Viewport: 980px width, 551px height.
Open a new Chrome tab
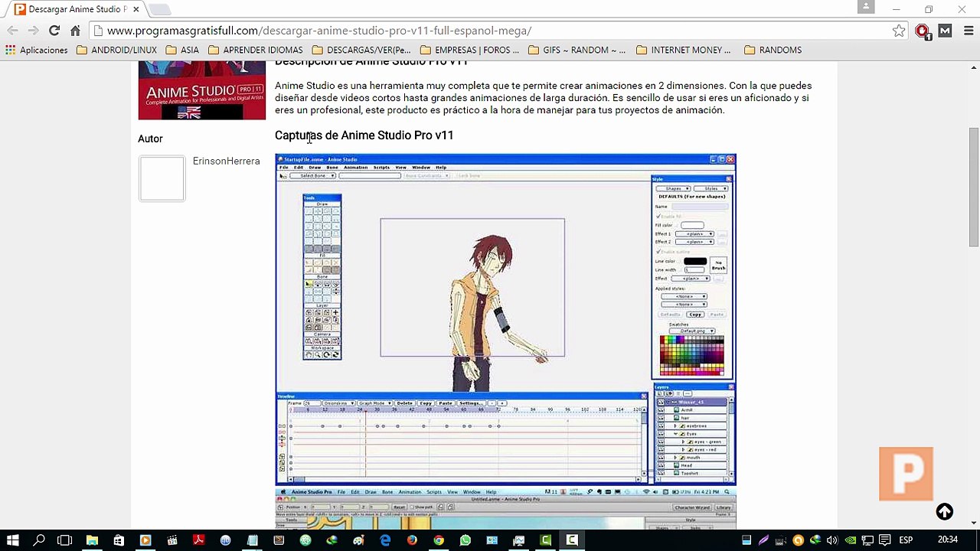coord(159,10)
